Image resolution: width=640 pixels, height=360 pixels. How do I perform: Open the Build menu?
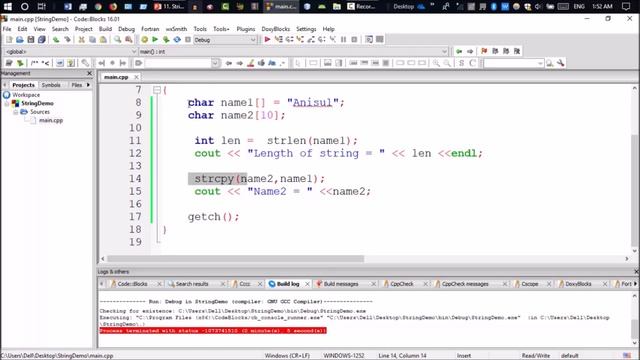(x=105, y=29)
